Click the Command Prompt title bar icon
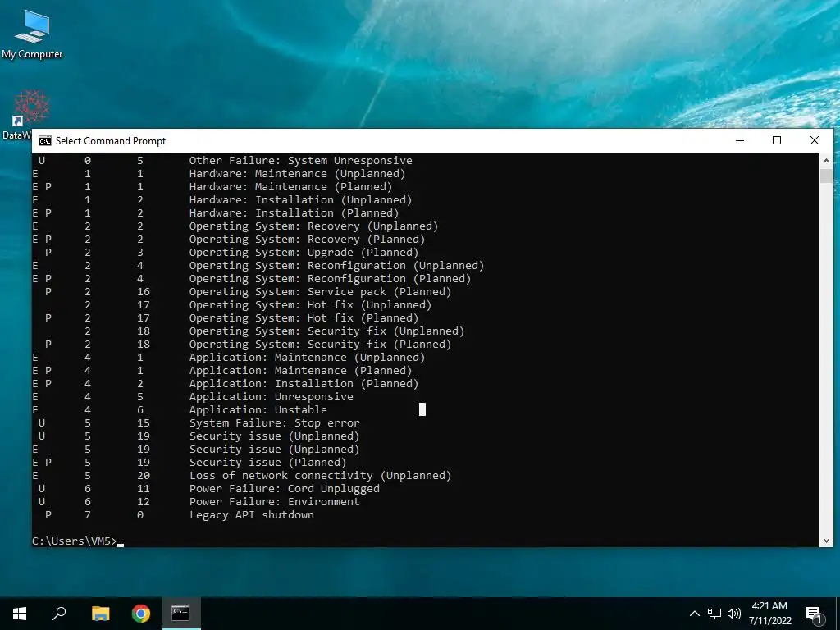Image resolution: width=840 pixels, height=630 pixels. [45, 141]
